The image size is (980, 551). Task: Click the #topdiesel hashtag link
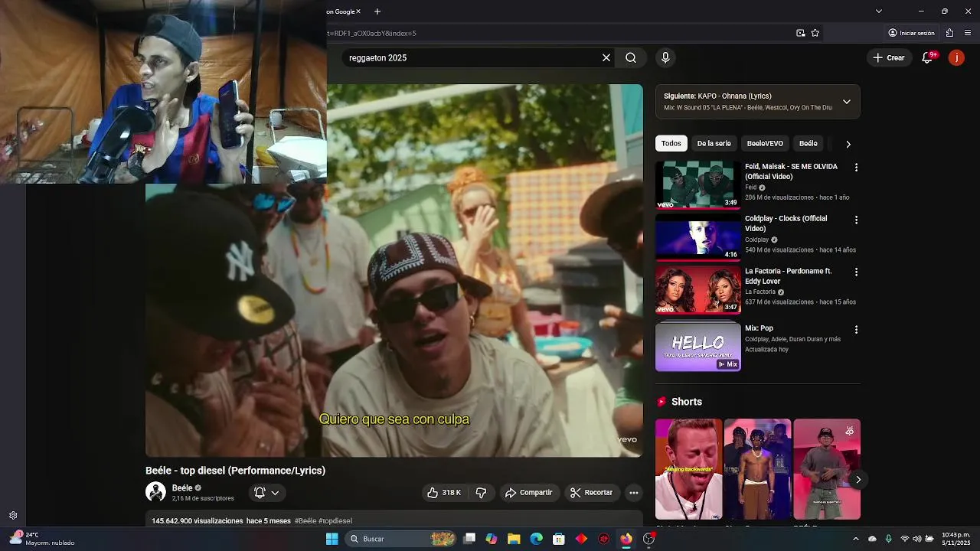click(x=335, y=521)
